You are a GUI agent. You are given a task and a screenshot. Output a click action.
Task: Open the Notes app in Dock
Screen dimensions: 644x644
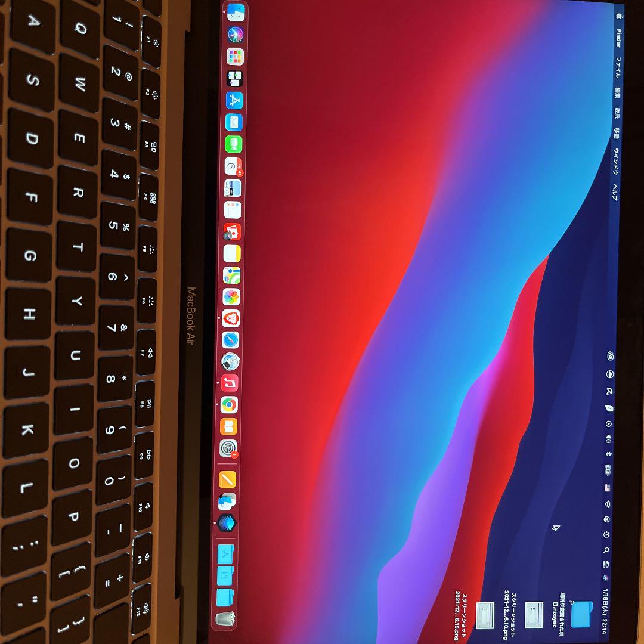coord(232,253)
